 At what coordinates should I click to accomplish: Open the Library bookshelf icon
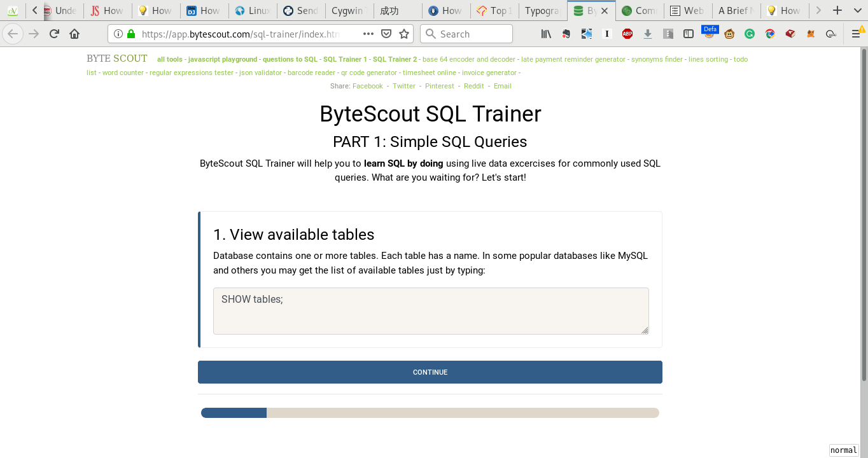coord(547,33)
